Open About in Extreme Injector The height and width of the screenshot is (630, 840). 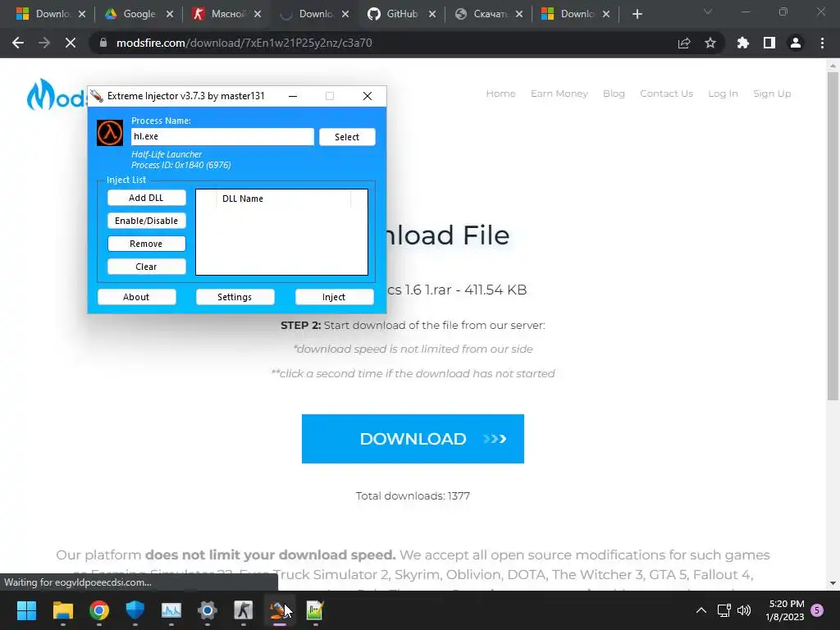click(137, 297)
